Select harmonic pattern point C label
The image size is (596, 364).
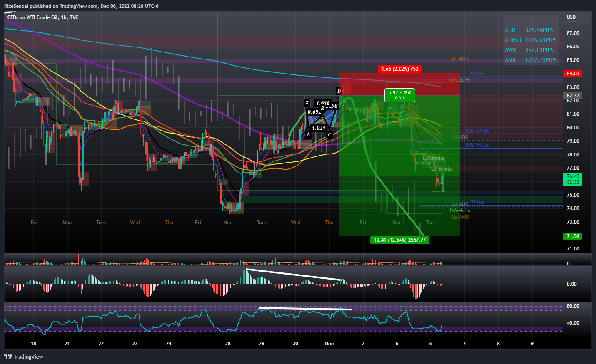pyautogui.click(x=329, y=134)
